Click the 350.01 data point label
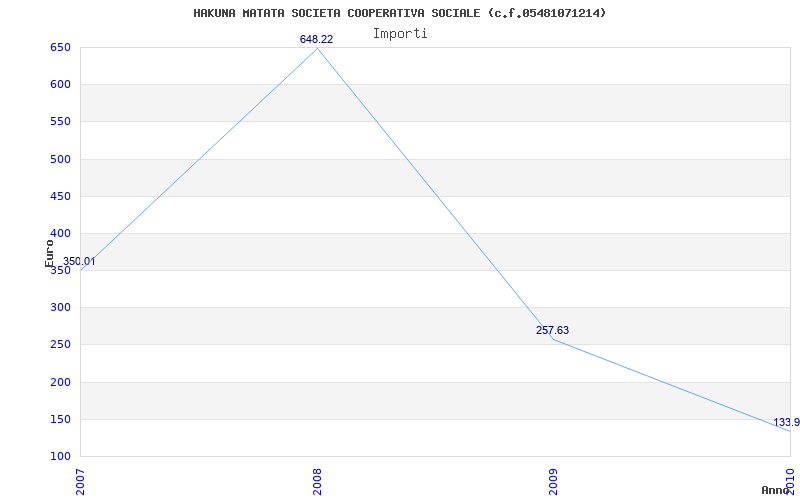 (79, 262)
